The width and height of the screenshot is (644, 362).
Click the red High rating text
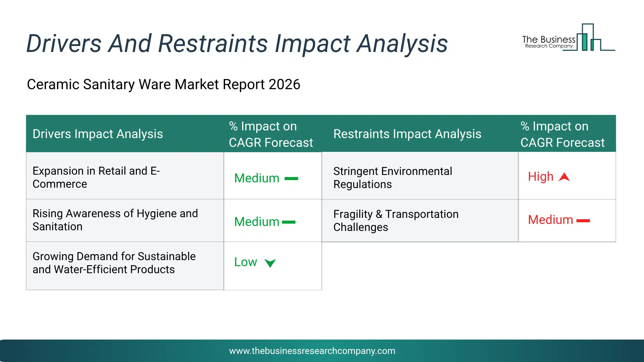(x=540, y=177)
